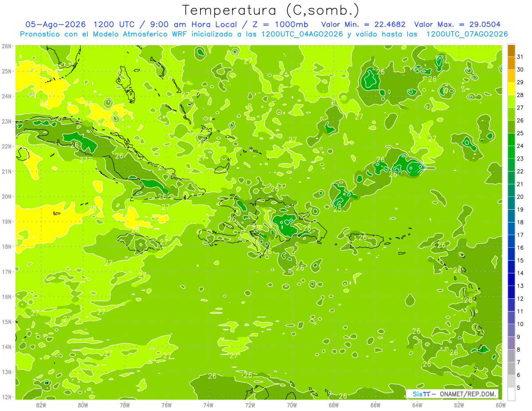Click the 24N latitude axis label
The width and height of the screenshot is (532, 411).
coord(6,96)
